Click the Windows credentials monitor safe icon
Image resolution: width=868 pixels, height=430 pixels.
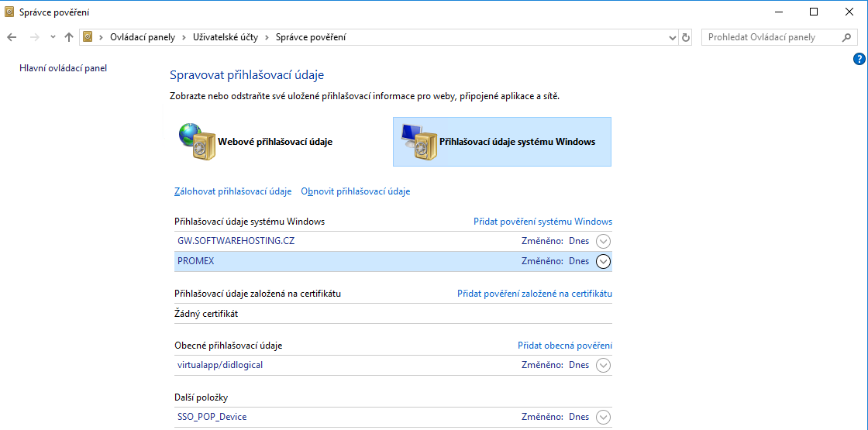417,142
